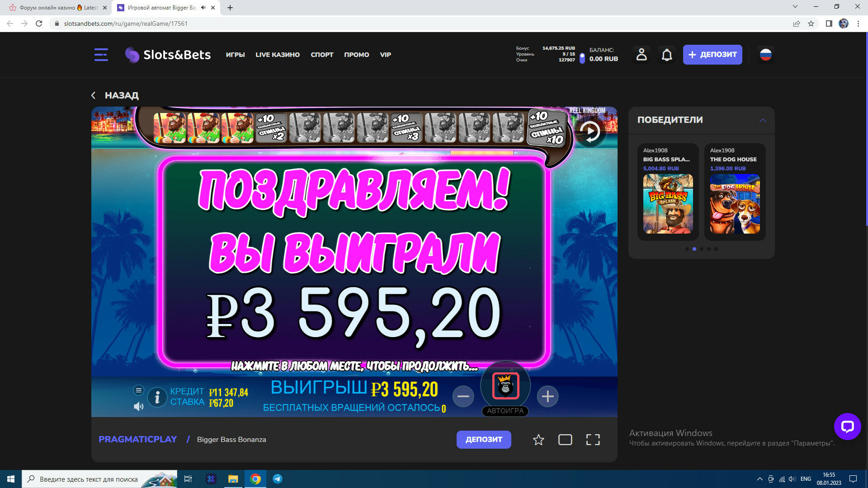Open the slot info button
The height and width of the screenshot is (488, 868).
(157, 397)
